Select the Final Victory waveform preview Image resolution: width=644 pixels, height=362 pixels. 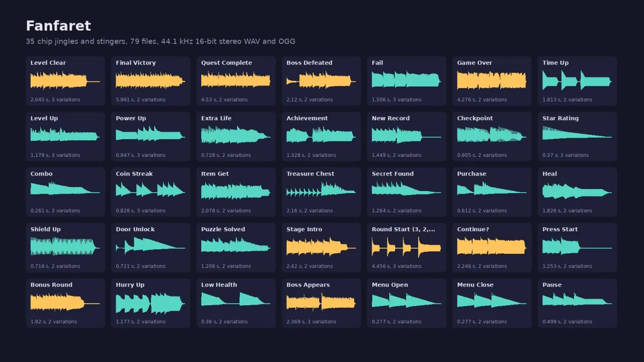point(150,81)
